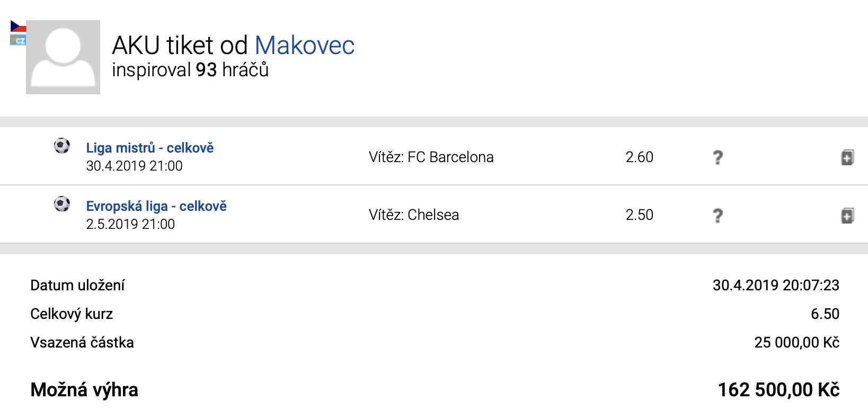Click the Vítěz: FC Barcelona selection

pyautogui.click(x=431, y=157)
